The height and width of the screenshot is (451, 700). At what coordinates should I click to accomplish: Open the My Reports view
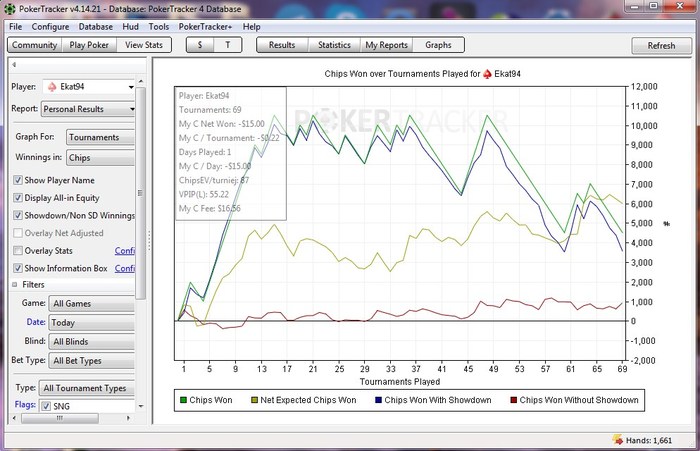coord(387,45)
